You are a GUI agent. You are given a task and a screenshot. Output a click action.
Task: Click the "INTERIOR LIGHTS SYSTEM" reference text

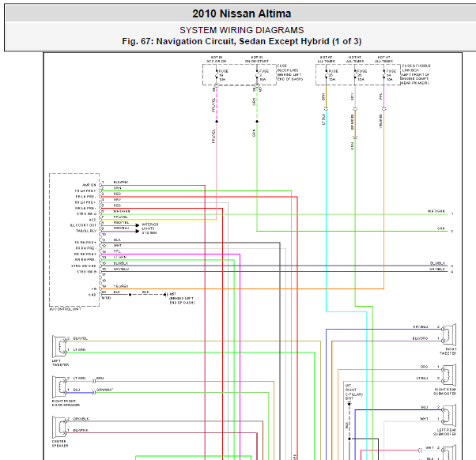point(150,228)
